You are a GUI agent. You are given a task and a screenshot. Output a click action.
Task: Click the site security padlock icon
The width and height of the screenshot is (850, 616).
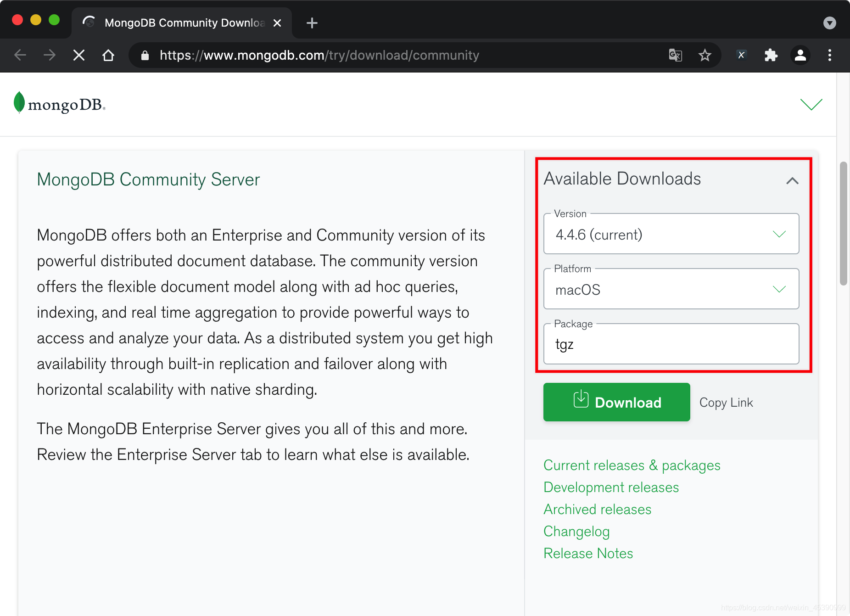(145, 55)
